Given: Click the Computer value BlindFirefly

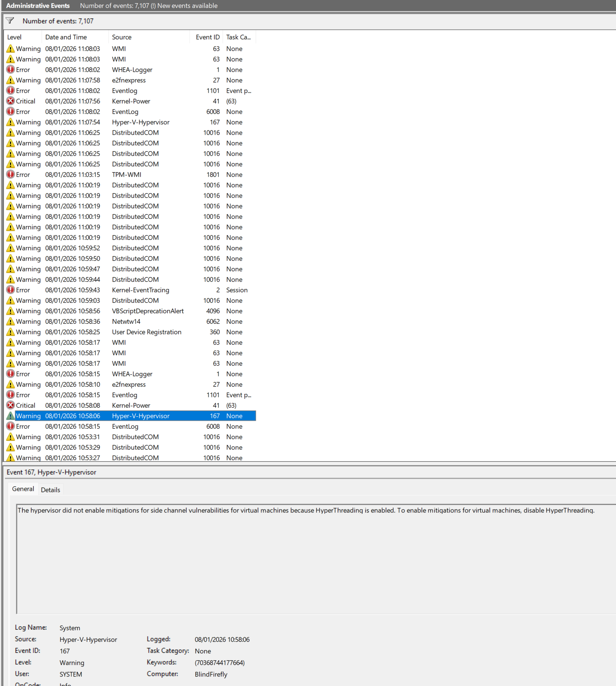Looking at the screenshot, I should point(211,674).
